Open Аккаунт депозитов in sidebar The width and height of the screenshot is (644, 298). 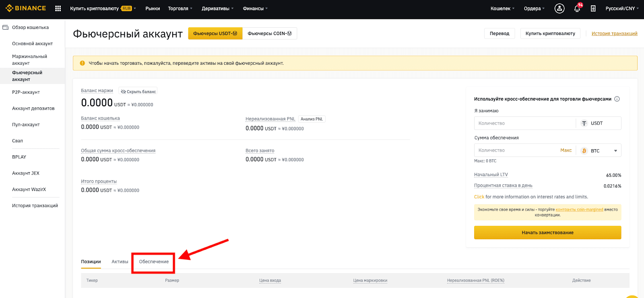point(33,108)
